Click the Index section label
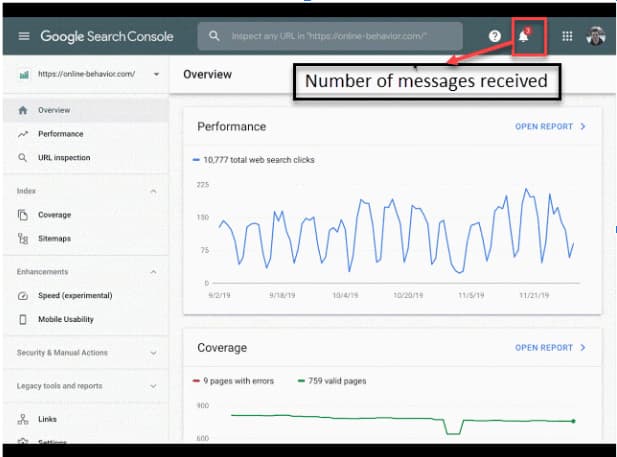Viewport: 617px width, 457px height. 26,191
